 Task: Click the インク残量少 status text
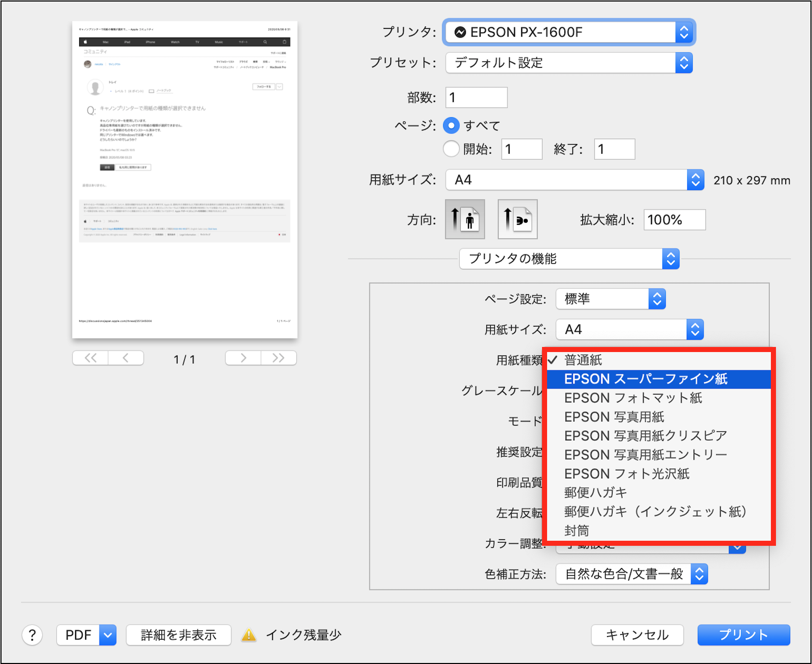coord(303,635)
